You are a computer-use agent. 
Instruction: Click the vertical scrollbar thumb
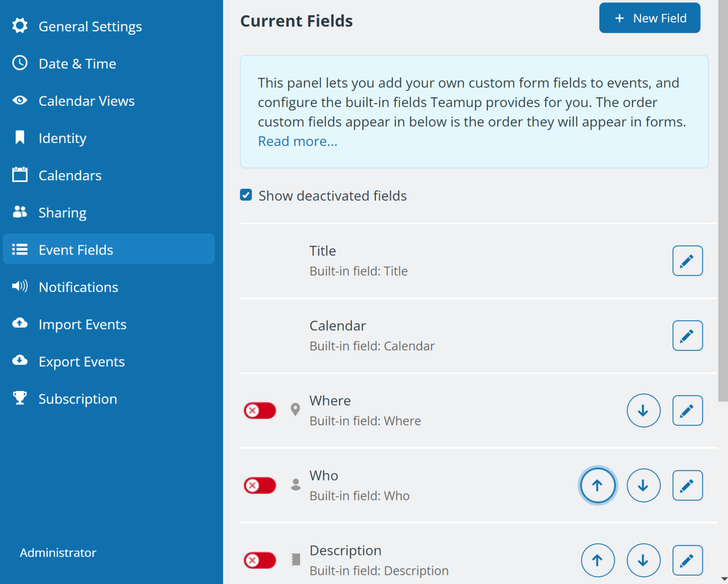(723, 199)
